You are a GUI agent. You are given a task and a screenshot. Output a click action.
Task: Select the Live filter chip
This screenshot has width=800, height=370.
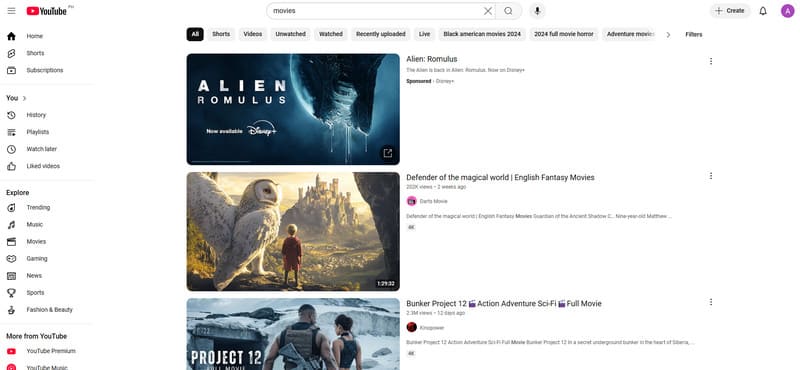424,34
